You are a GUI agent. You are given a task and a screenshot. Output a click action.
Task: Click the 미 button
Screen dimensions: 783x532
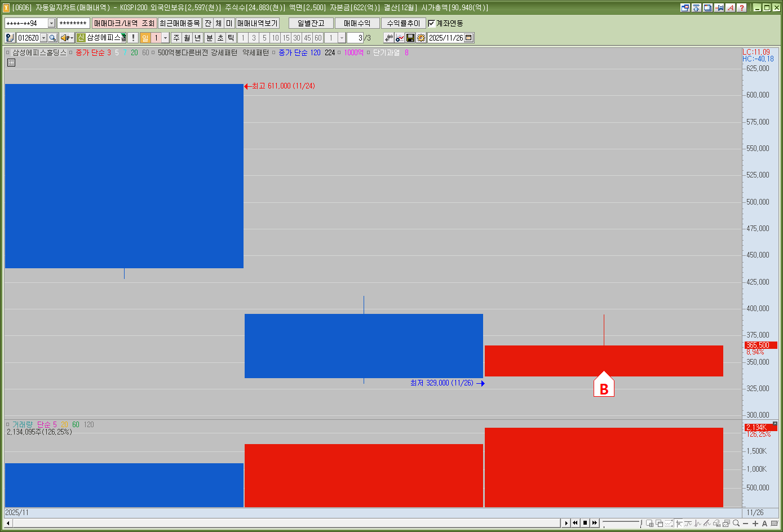(229, 23)
